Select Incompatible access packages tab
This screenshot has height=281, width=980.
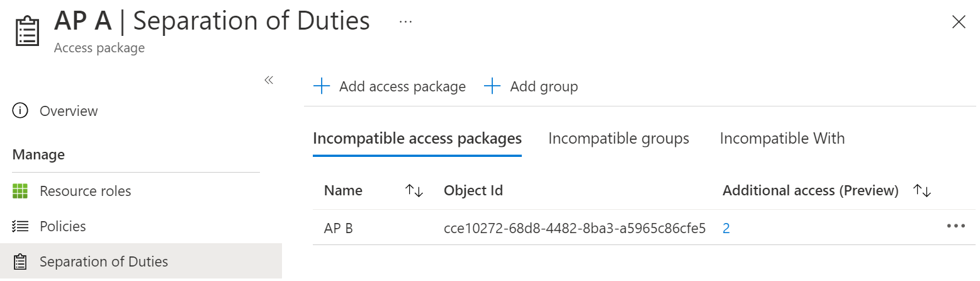pyautogui.click(x=417, y=138)
